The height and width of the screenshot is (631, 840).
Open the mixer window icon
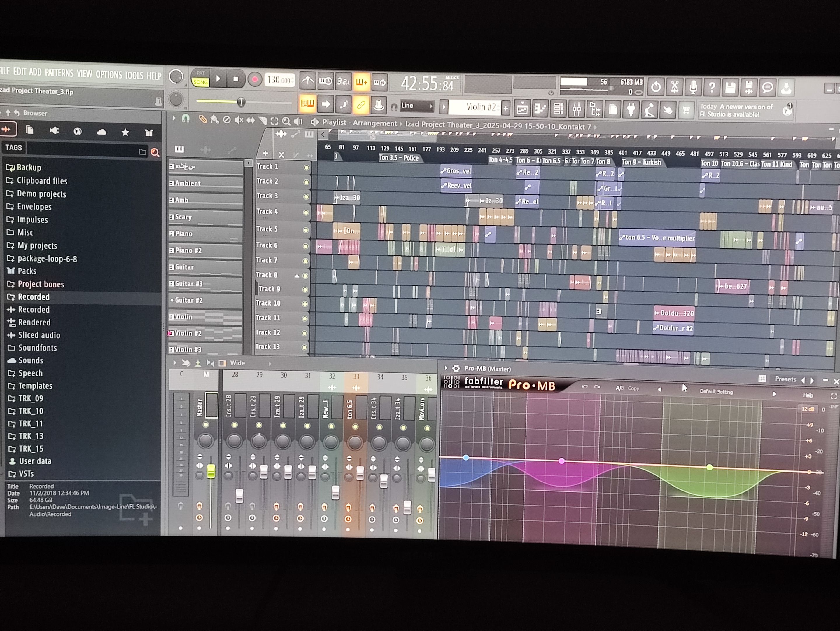point(576,109)
